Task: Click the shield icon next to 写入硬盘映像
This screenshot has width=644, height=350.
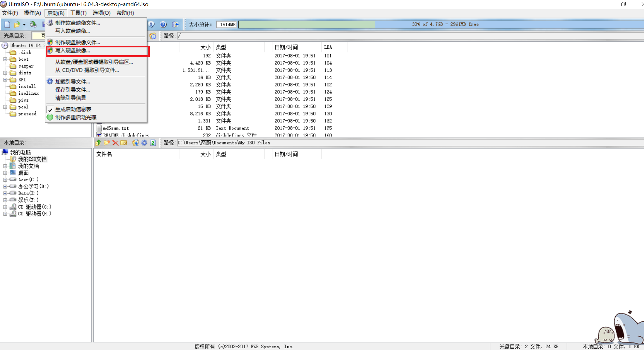Action: coord(50,50)
